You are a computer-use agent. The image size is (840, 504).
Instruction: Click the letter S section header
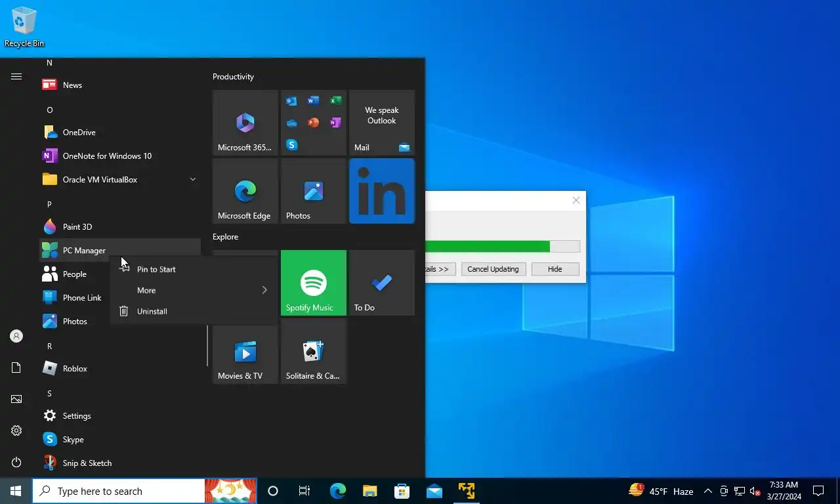[x=49, y=393]
